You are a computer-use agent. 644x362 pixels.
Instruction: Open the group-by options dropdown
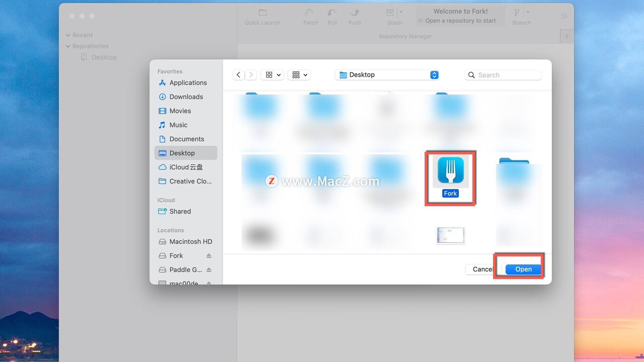pos(299,75)
